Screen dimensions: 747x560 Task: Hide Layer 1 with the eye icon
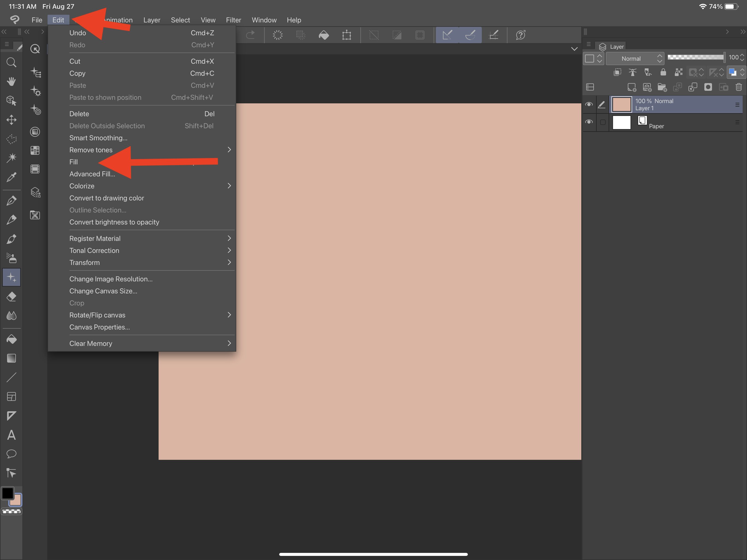[589, 104]
